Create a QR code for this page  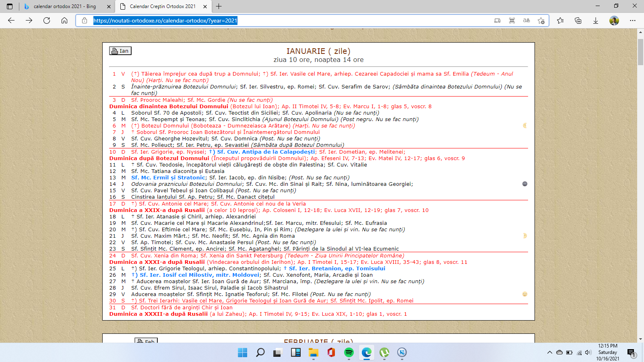[x=512, y=21]
